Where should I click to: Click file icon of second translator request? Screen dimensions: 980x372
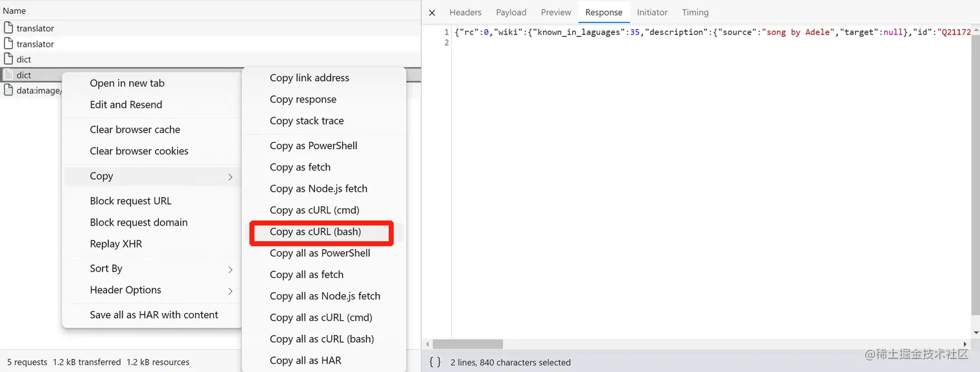click(x=8, y=43)
